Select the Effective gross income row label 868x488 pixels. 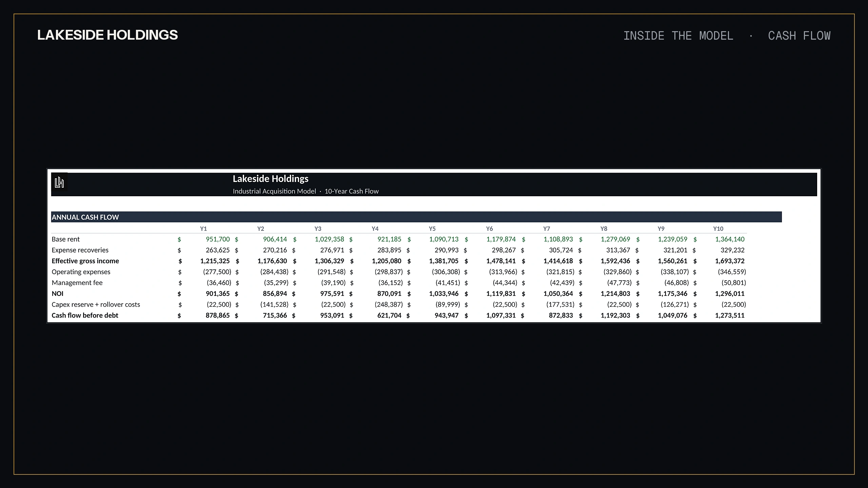coord(85,261)
